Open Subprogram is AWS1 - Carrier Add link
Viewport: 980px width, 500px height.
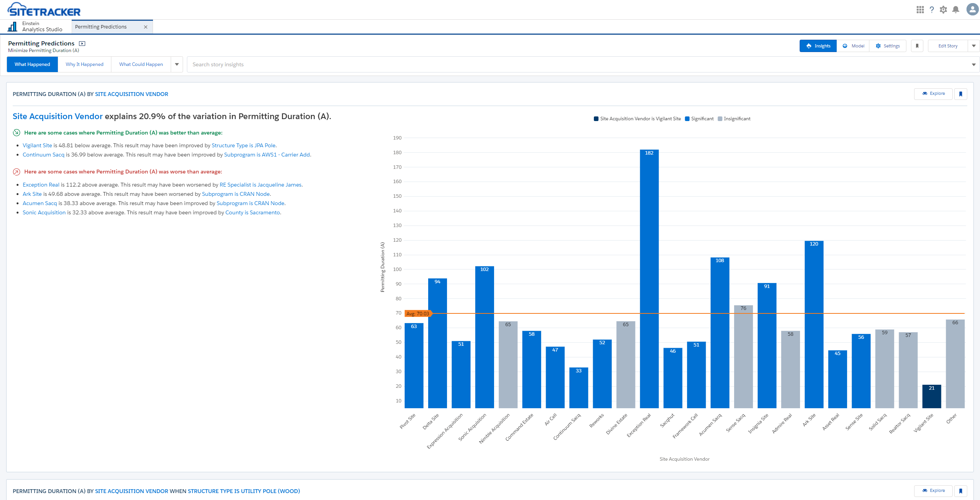(267, 155)
